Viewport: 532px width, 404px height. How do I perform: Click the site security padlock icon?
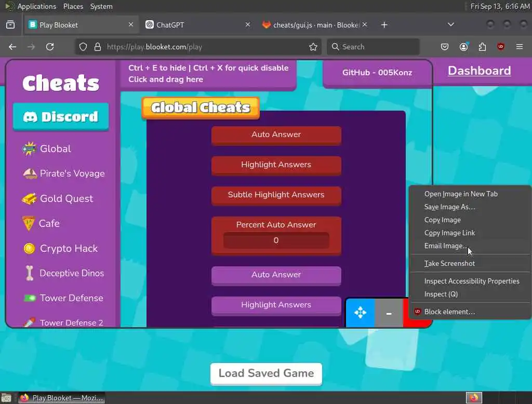98,47
